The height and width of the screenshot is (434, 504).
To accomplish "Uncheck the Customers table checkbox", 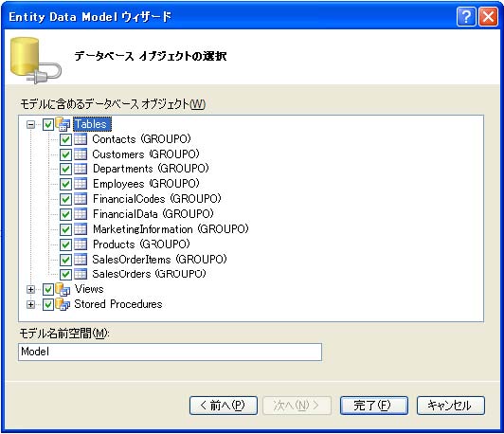I will pos(65,154).
